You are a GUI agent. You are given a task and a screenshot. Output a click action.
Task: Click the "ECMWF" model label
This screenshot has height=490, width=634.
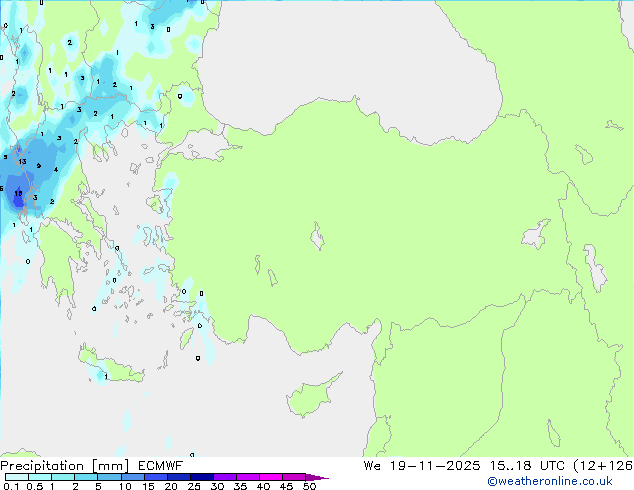(x=161, y=466)
